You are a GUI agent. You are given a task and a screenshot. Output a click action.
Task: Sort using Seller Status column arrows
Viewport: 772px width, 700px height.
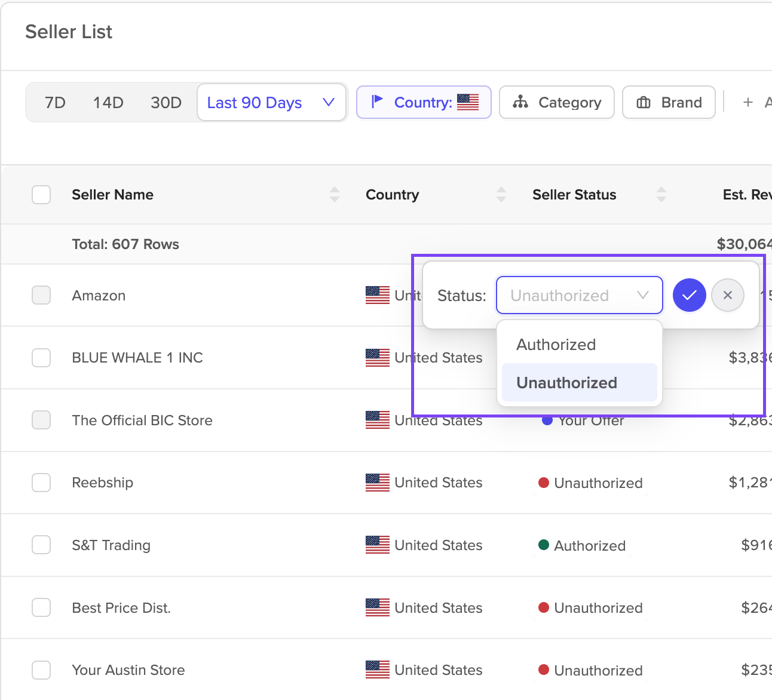(x=661, y=195)
